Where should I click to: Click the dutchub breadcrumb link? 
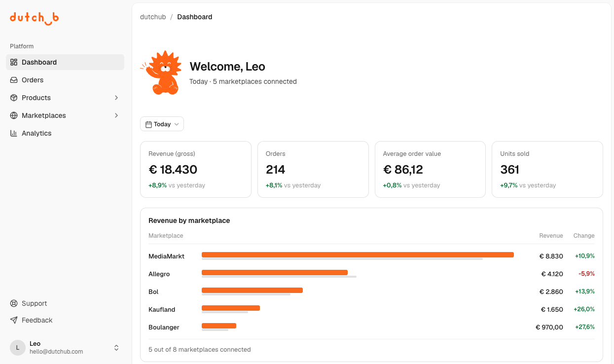tap(153, 17)
